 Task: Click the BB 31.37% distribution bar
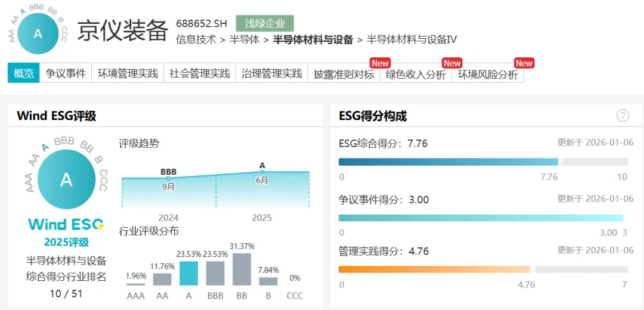242,269
